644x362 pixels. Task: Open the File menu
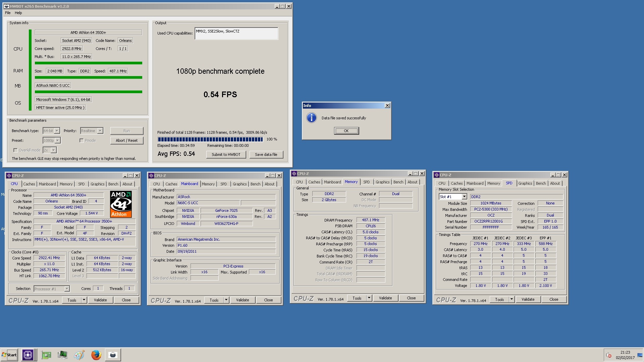(8, 13)
